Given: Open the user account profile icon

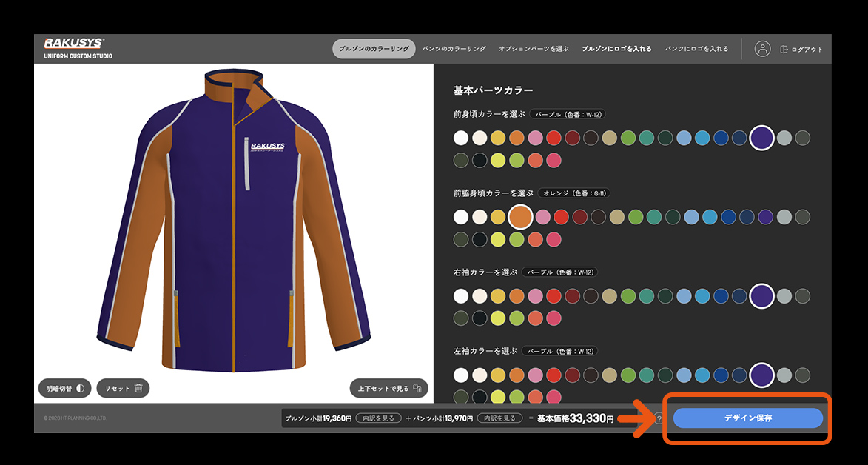Looking at the screenshot, I should (762, 49).
